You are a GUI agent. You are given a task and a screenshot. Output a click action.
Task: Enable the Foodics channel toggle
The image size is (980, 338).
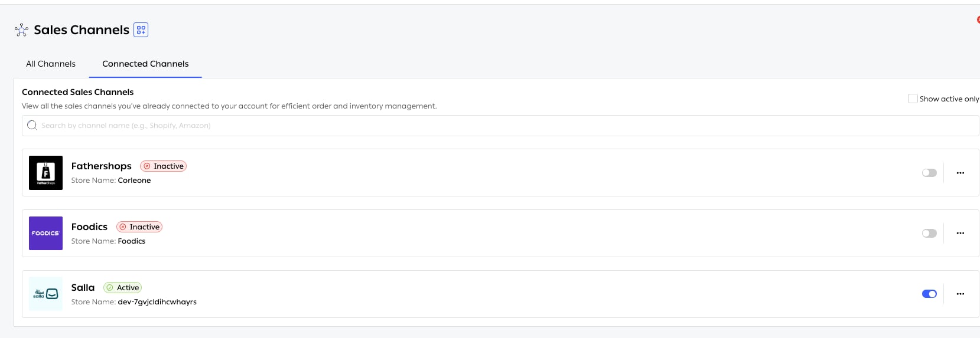point(929,234)
